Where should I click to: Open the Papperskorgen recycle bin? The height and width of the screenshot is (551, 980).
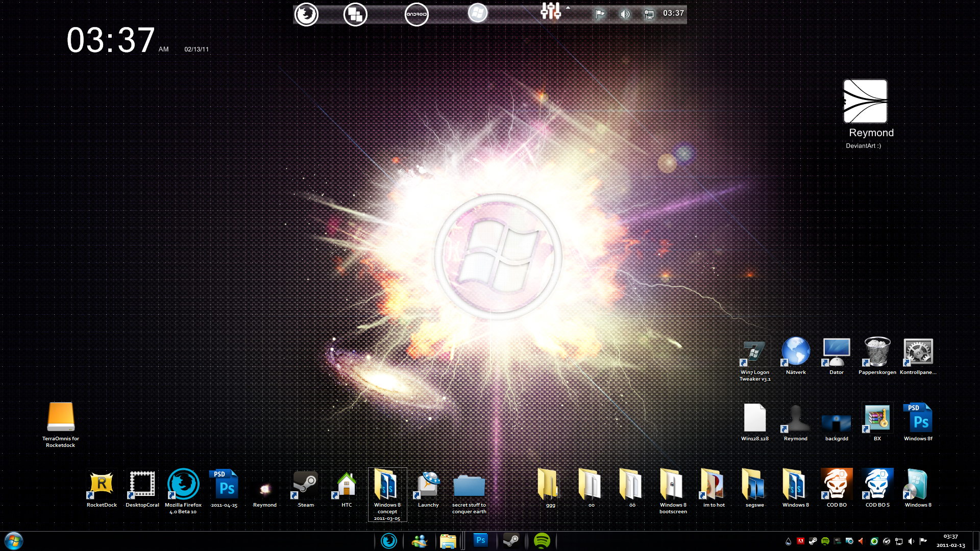click(877, 352)
